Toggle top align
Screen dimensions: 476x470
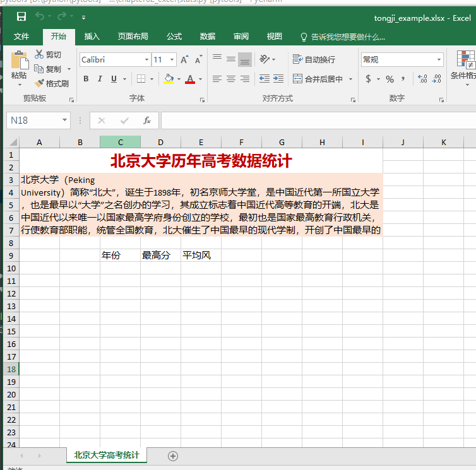(217, 59)
